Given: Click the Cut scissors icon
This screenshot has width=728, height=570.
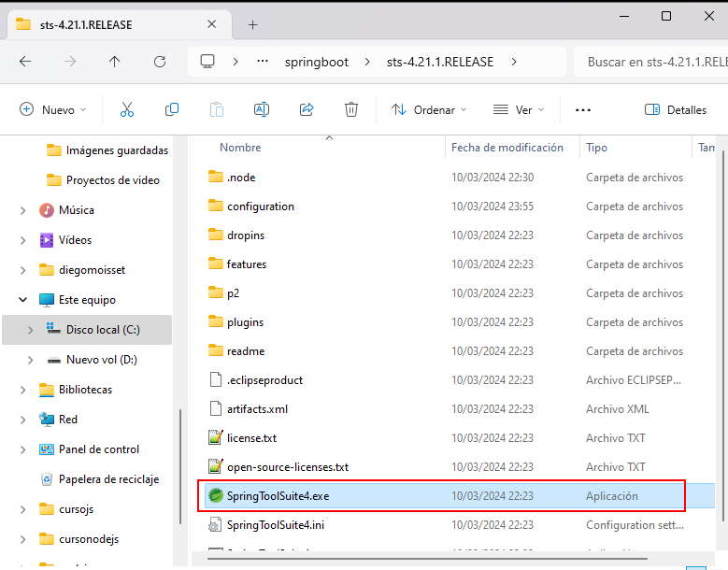Looking at the screenshot, I should (127, 109).
